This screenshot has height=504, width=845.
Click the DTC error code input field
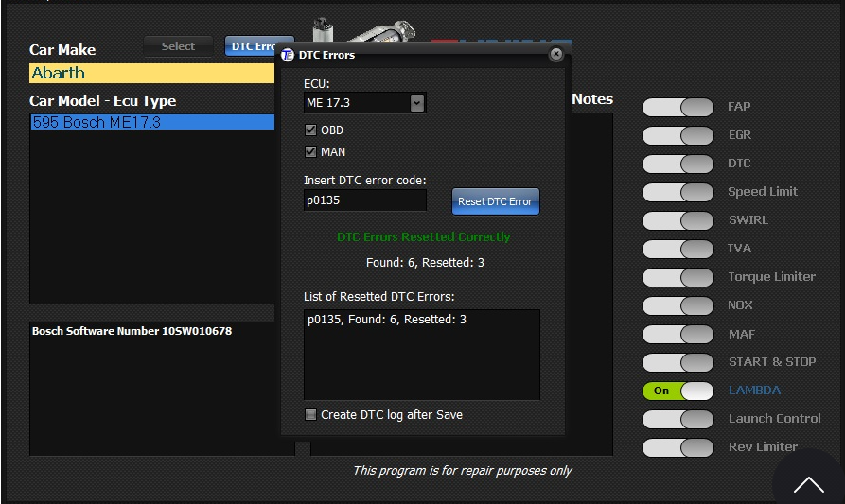[364, 200]
